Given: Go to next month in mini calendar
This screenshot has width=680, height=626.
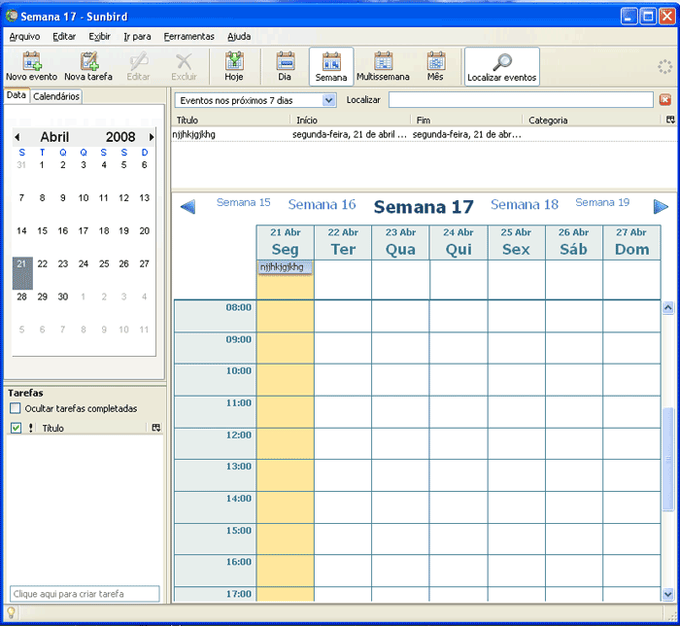Looking at the screenshot, I should click(151, 137).
